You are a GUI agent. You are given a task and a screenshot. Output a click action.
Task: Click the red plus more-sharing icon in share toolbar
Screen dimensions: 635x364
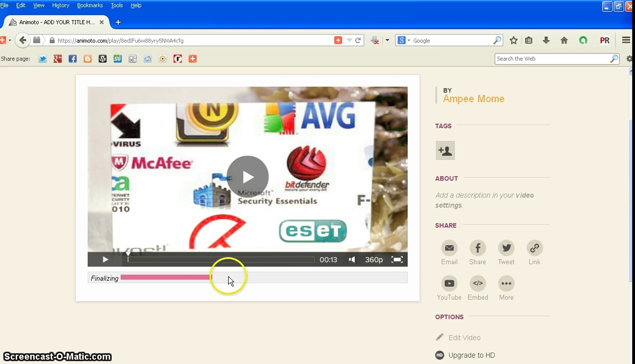click(192, 59)
